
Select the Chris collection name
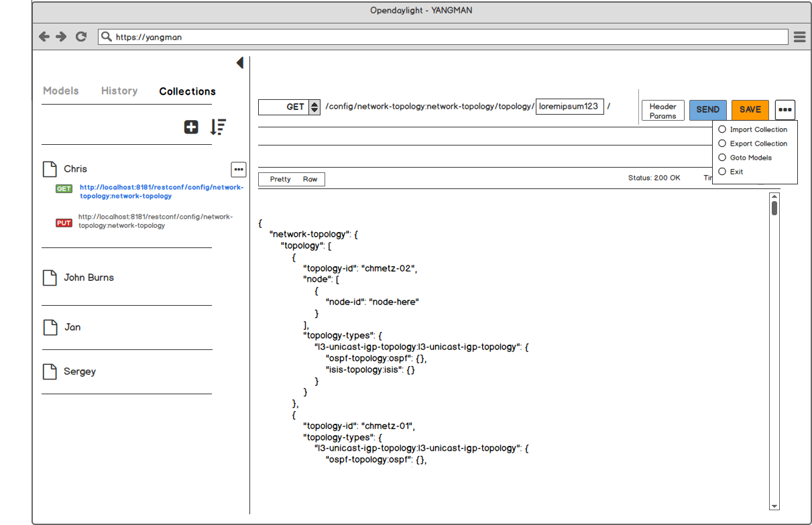tap(76, 169)
